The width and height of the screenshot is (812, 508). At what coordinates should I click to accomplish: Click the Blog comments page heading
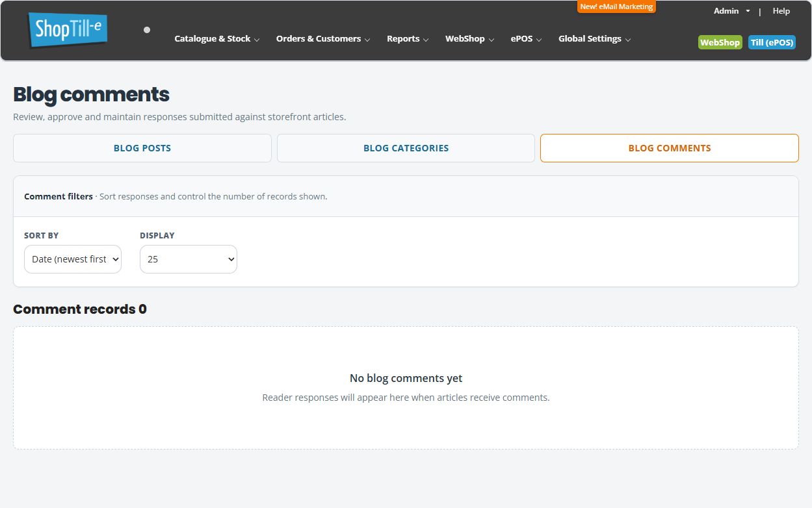91,95
